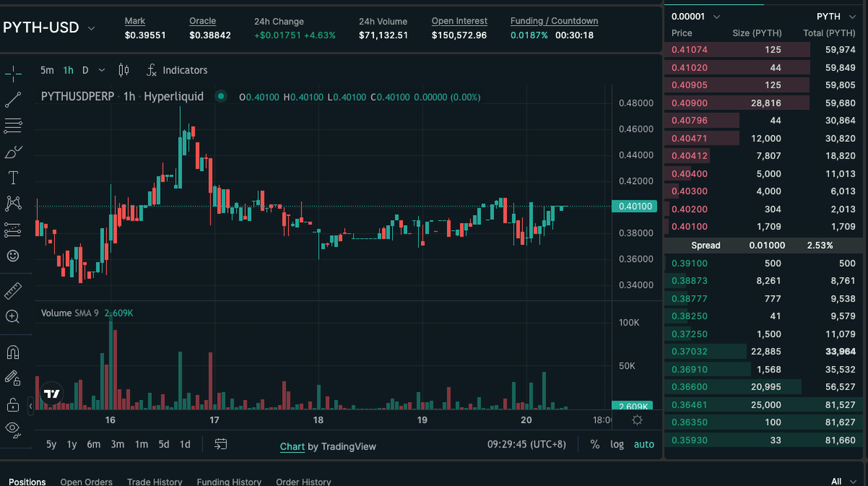The width and height of the screenshot is (868, 486).
Task: Set chart range to 1m
Action: pyautogui.click(x=142, y=445)
